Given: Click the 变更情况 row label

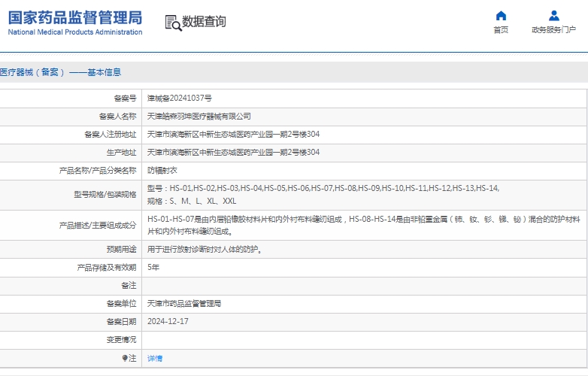Looking at the screenshot, I should pos(122,339).
